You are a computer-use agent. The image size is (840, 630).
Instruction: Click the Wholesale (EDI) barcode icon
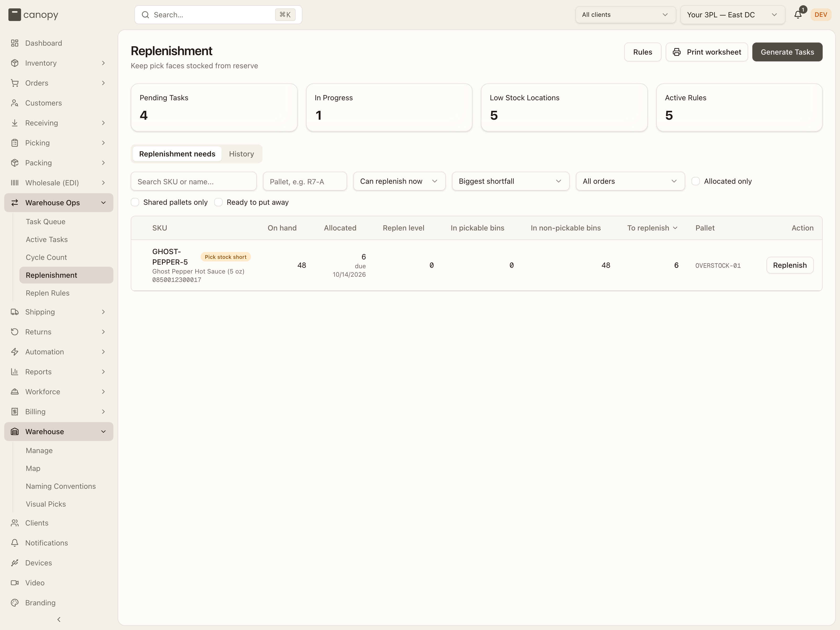click(14, 183)
